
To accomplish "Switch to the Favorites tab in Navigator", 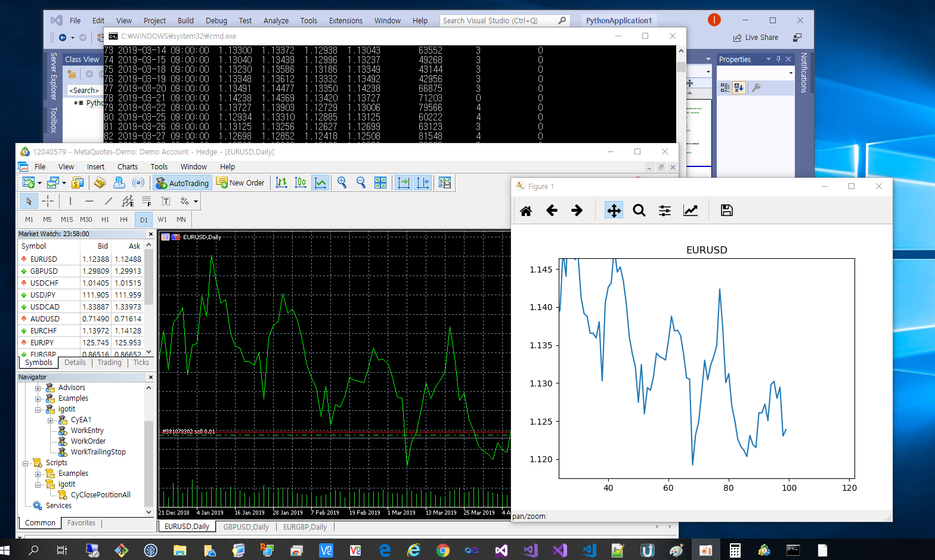I will (x=81, y=523).
